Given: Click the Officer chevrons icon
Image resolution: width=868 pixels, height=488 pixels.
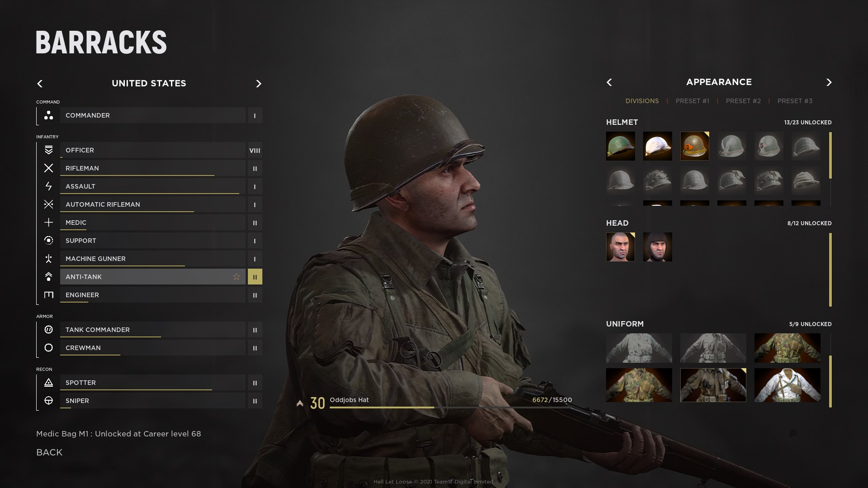Looking at the screenshot, I should click(48, 150).
